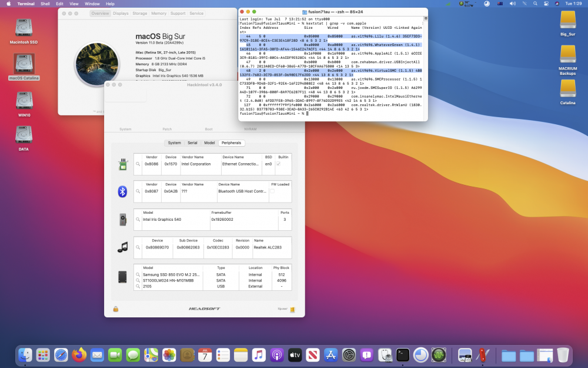The image size is (588, 368).
Task: Click magnifier beside Samsung SSD 850 EVO
Action: coord(138,275)
